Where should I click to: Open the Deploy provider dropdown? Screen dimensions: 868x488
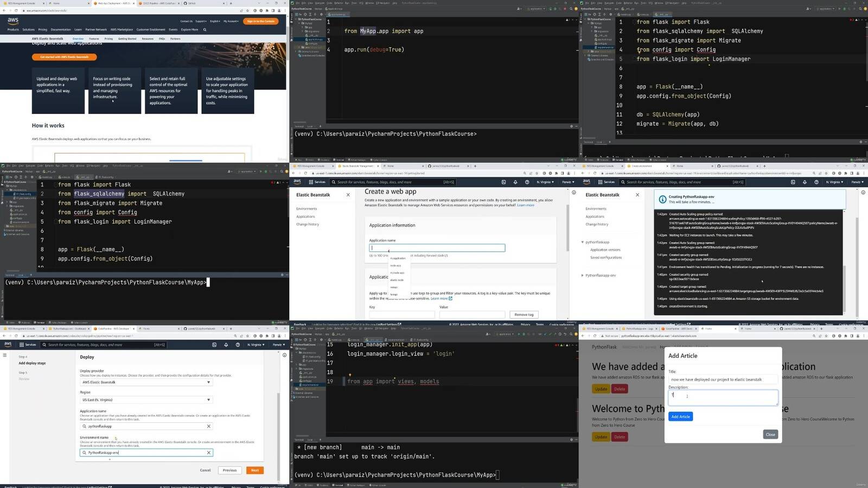(x=208, y=382)
